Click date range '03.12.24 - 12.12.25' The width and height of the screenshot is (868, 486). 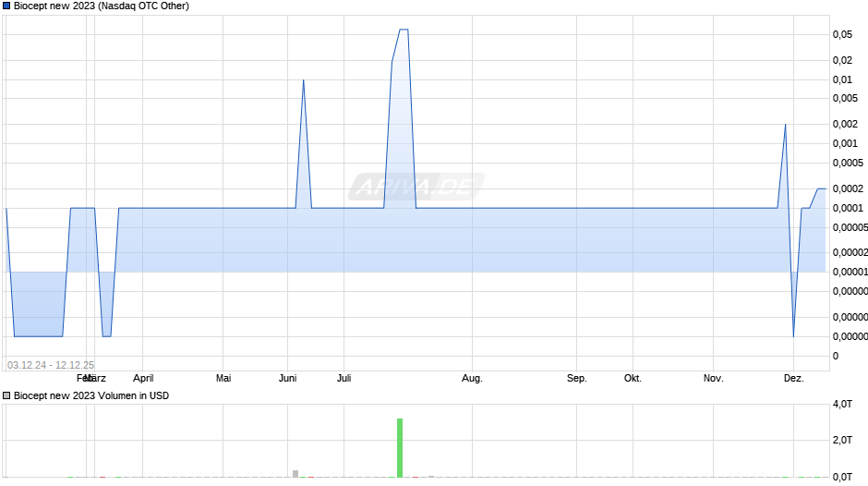click(51, 365)
